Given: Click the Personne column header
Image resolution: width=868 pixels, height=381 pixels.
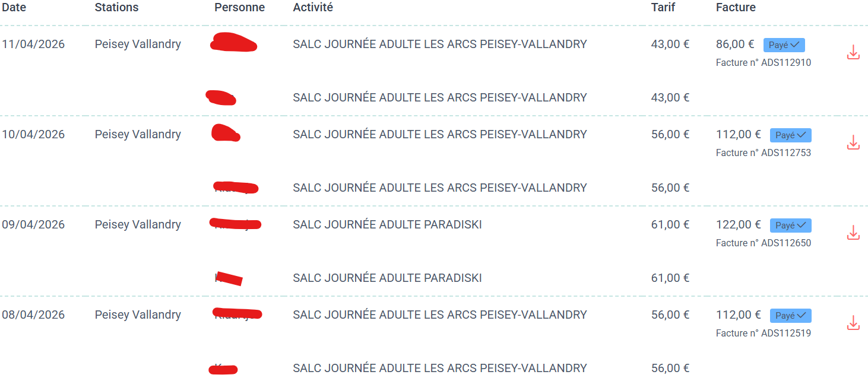Looking at the screenshot, I should (x=239, y=8).
